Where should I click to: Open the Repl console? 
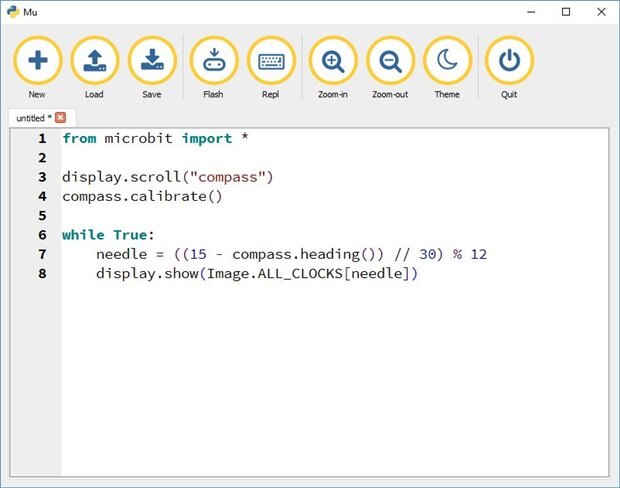[x=271, y=61]
